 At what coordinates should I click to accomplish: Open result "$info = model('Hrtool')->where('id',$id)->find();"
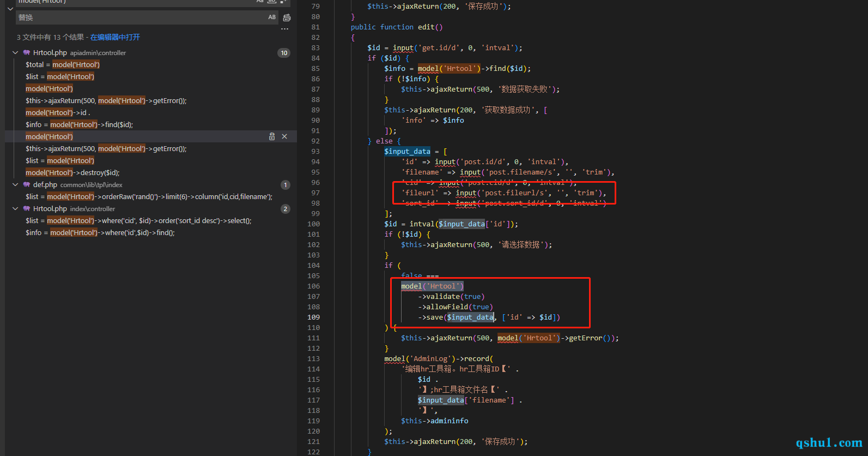click(x=100, y=233)
